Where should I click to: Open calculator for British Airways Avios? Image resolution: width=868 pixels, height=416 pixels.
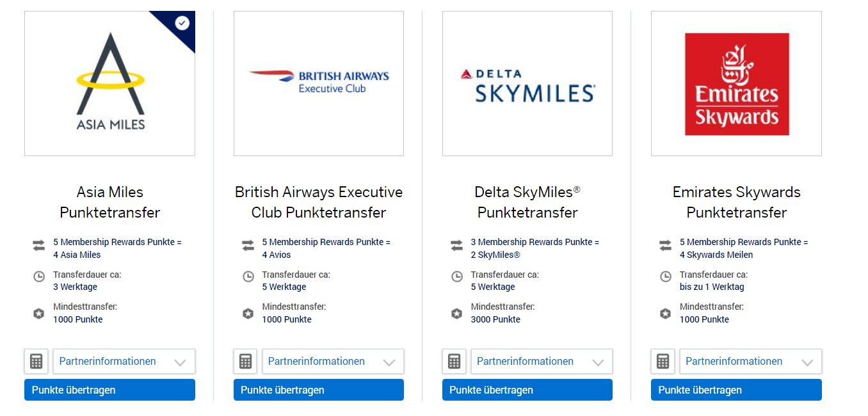tap(245, 361)
